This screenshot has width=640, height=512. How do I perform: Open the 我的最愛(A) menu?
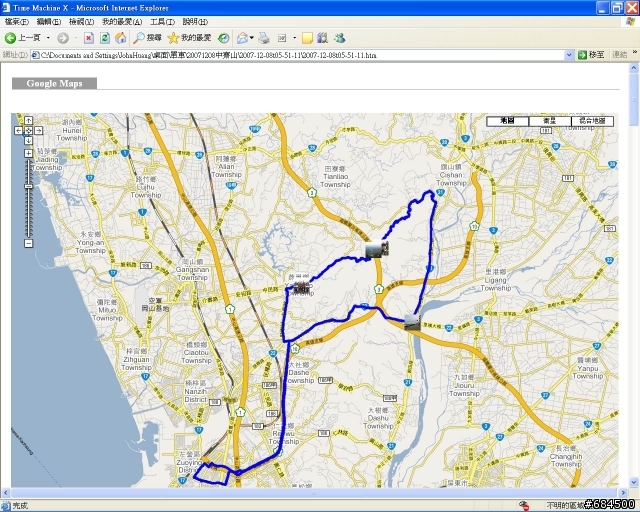click(x=122, y=22)
